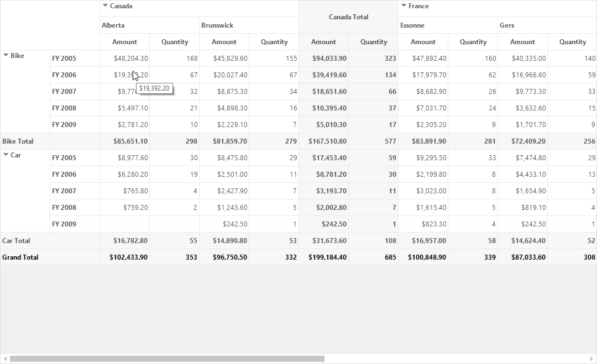This screenshot has height=364, width=597.
Task: Click FY 2009 row header under Car
Action: (x=75, y=224)
